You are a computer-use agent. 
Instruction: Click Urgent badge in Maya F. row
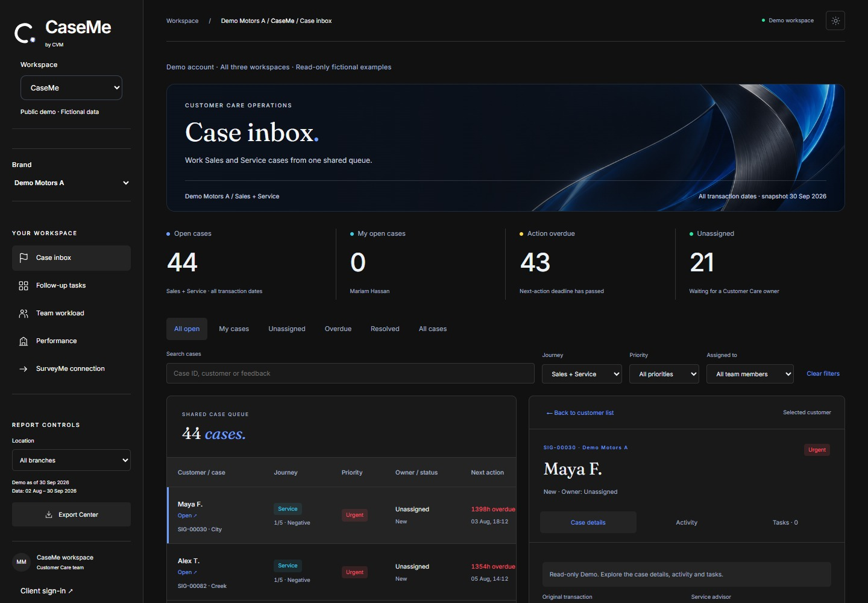click(x=354, y=515)
